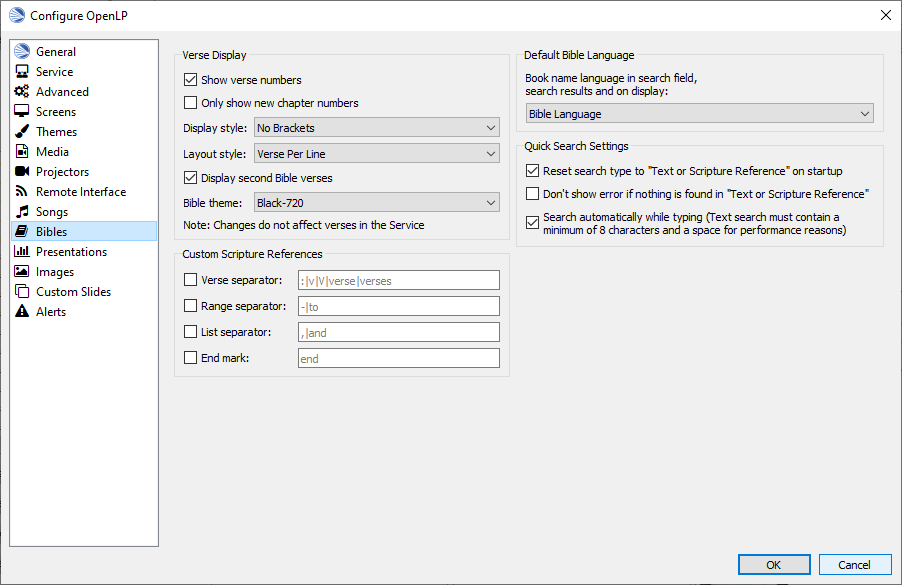Enable Only show new chapter numbers
This screenshot has width=902, height=585.
click(x=190, y=102)
